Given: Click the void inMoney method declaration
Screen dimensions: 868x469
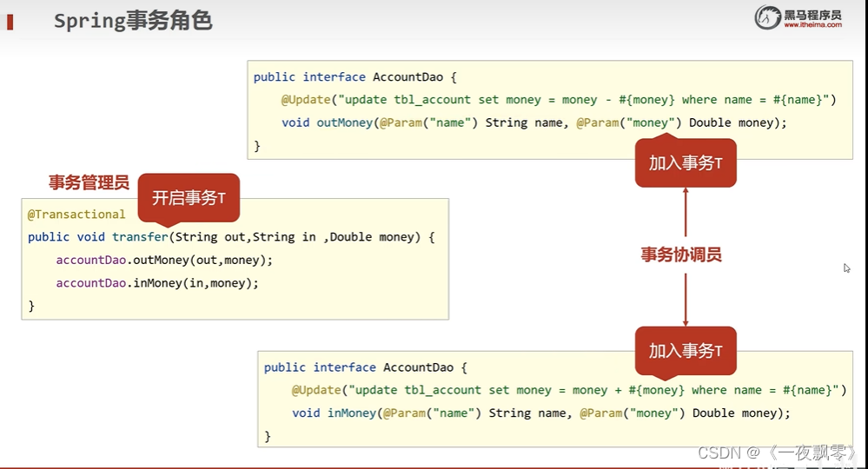Looking at the screenshot, I should (541, 413).
